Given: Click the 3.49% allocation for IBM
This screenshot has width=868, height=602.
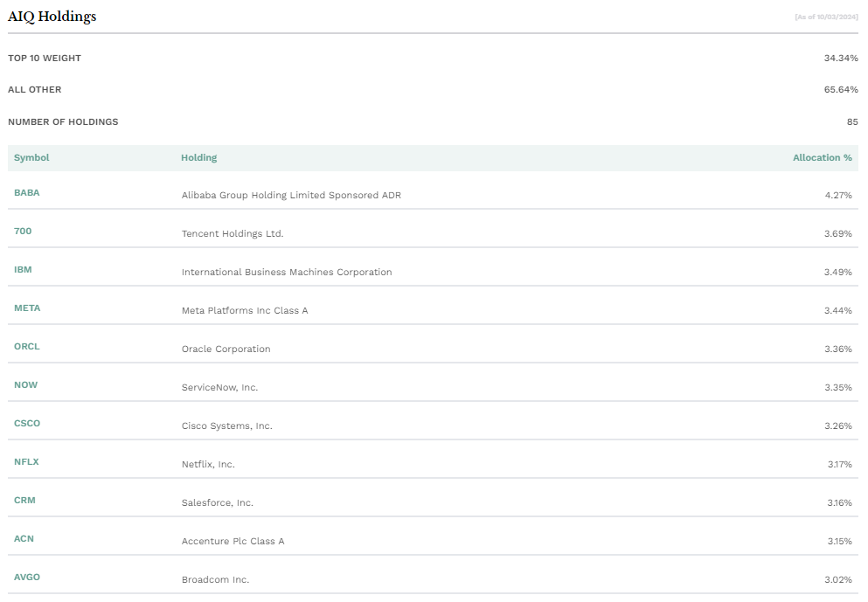Looking at the screenshot, I should 838,273.
